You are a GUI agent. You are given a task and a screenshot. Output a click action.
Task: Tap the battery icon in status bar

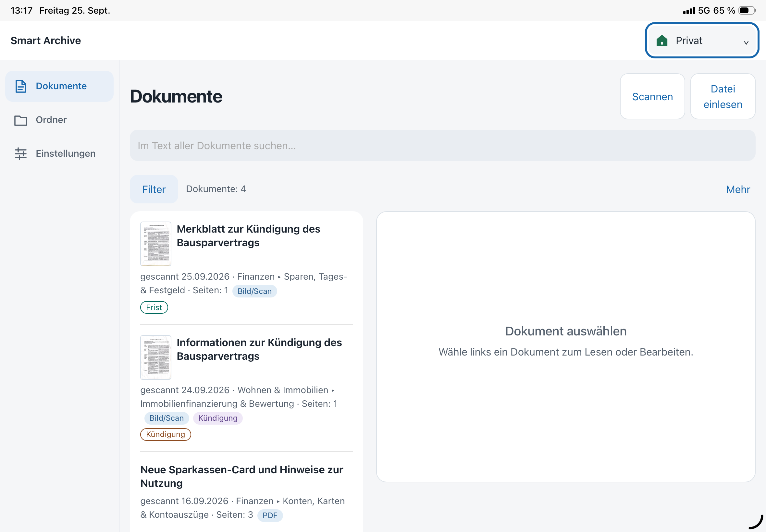click(x=747, y=11)
